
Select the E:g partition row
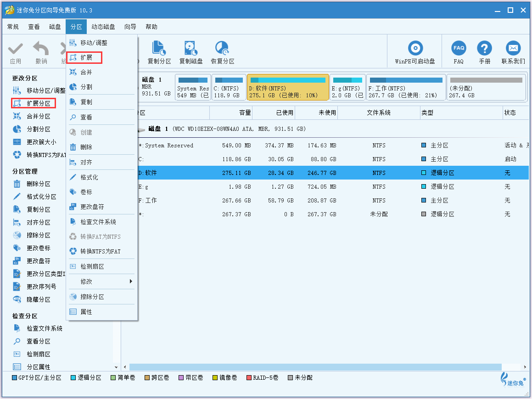click(332, 187)
